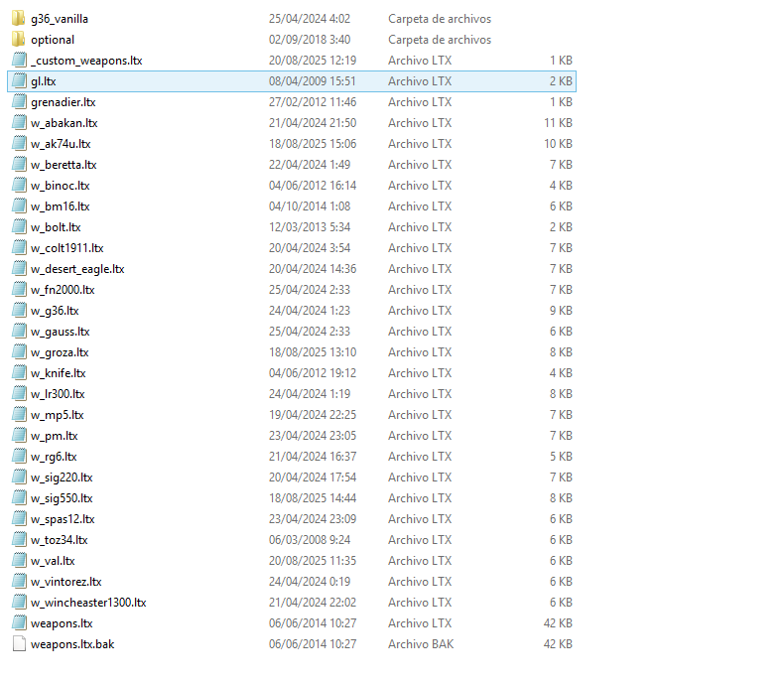The width and height of the screenshot is (784, 683).
Task: Click the file name w_sig220.ltx
Action: coord(62,478)
